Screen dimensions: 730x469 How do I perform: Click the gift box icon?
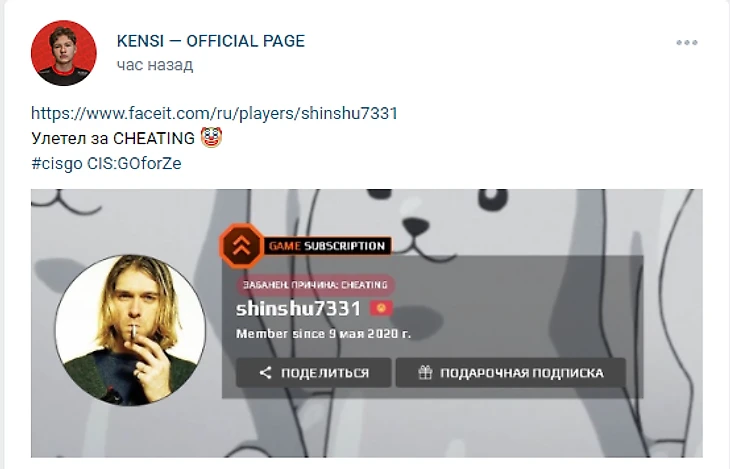pos(425,372)
